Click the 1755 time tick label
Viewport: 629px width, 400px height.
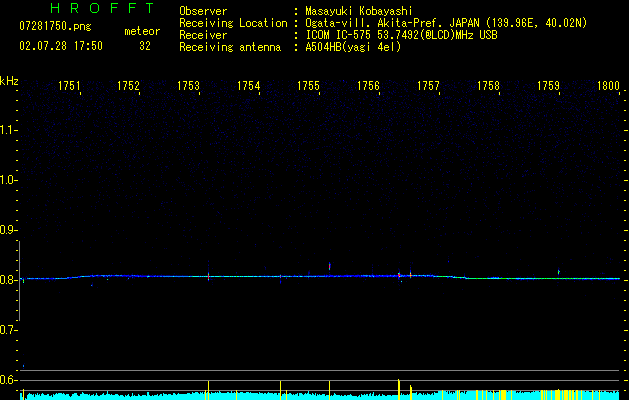[x=308, y=86]
